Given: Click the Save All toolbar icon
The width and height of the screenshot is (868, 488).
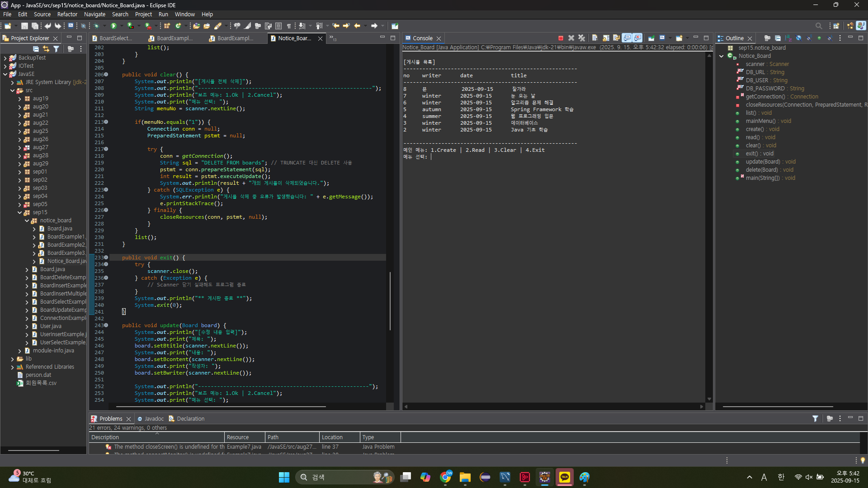Looking at the screenshot, I should pyautogui.click(x=34, y=26).
